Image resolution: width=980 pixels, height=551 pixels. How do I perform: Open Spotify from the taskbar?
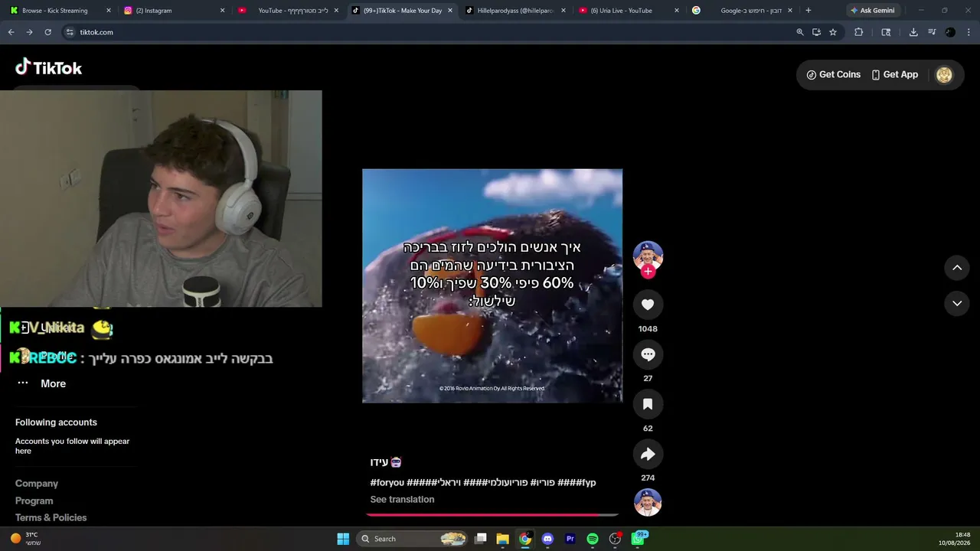click(x=593, y=539)
